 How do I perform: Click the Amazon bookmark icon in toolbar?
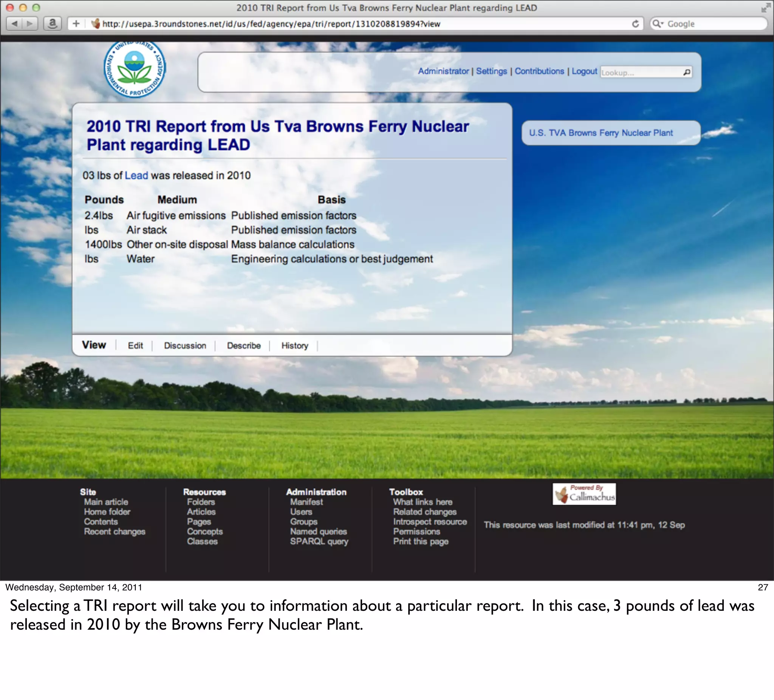[53, 24]
